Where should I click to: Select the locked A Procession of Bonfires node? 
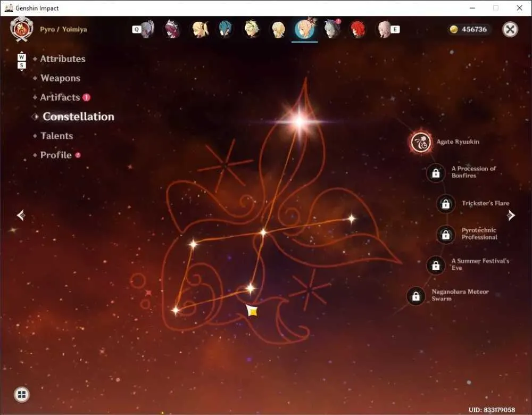436,173
